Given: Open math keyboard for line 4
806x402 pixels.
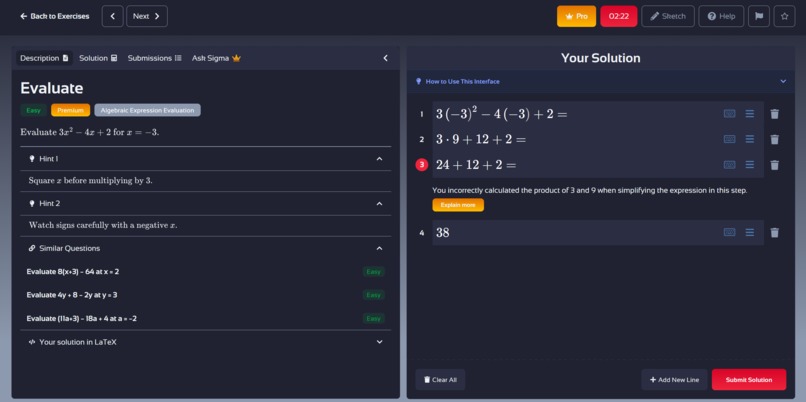Looking at the screenshot, I should click(x=729, y=232).
